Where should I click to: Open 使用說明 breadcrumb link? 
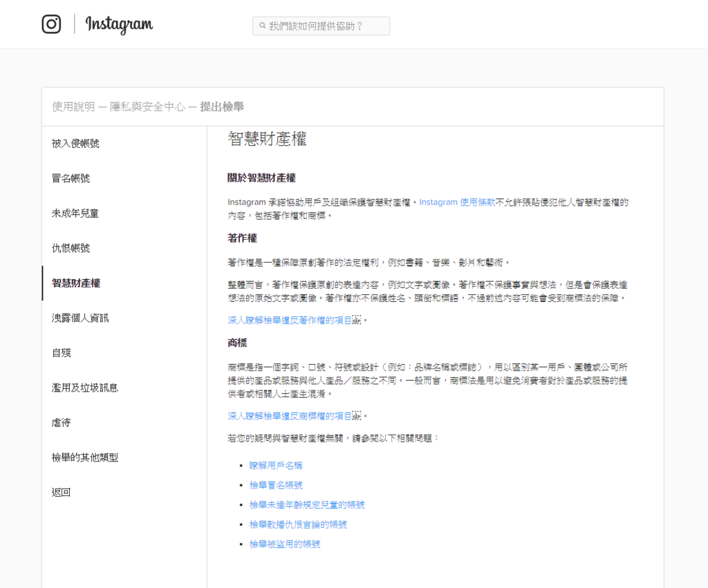pos(73,107)
